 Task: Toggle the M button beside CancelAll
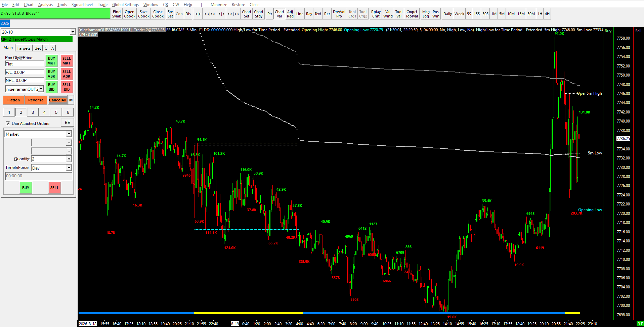pos(71,100)
